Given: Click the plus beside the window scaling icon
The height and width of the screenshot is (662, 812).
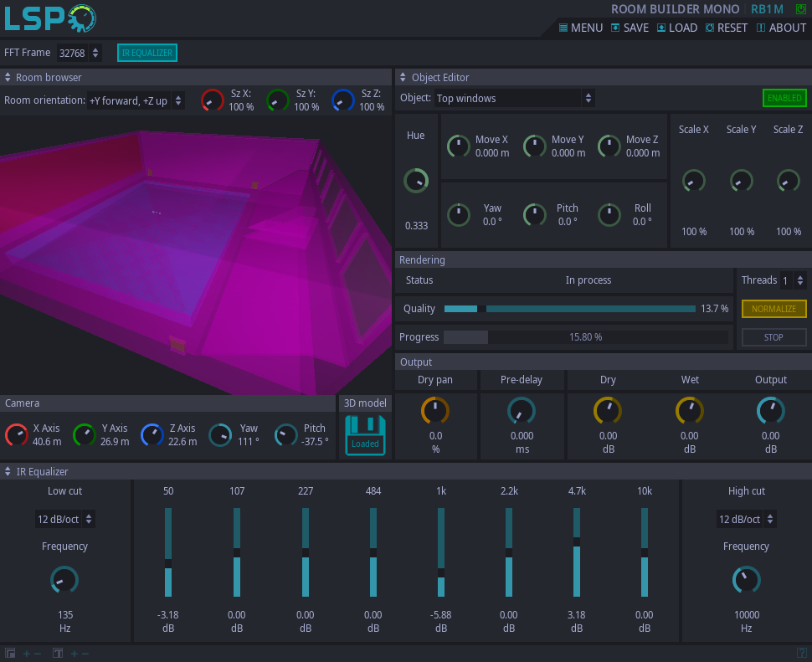Looking at the screenshot, I should 27,654.
